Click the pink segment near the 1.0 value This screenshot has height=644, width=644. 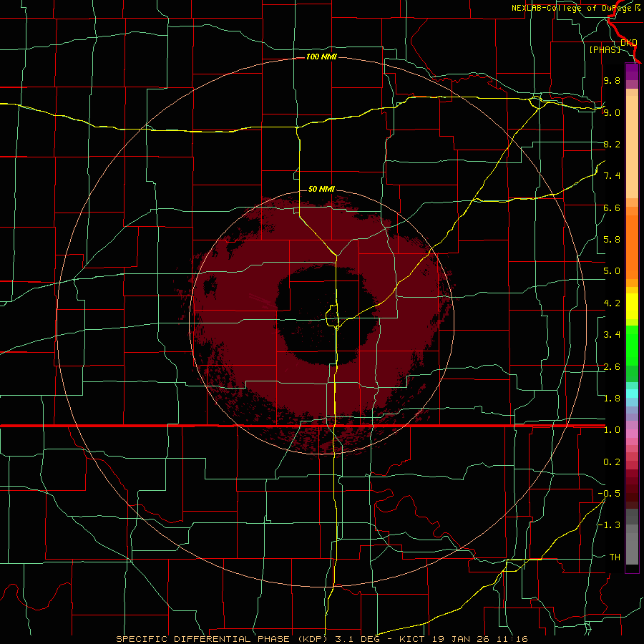[632, 434]
